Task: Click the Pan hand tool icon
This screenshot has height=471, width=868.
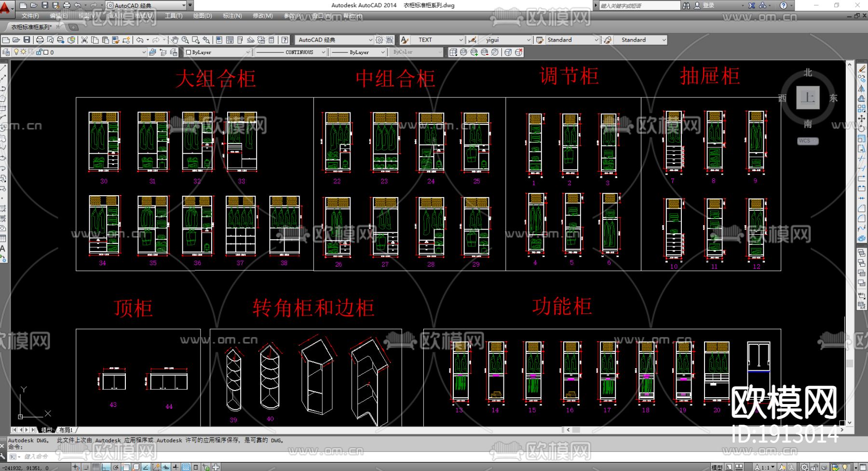Action: pos(175,40)
